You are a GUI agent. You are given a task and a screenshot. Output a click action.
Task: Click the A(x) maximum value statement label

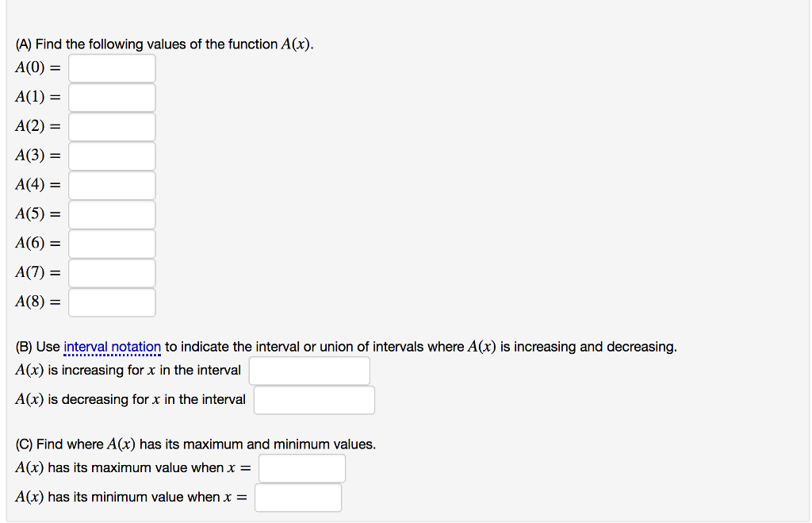coord(131,468)
